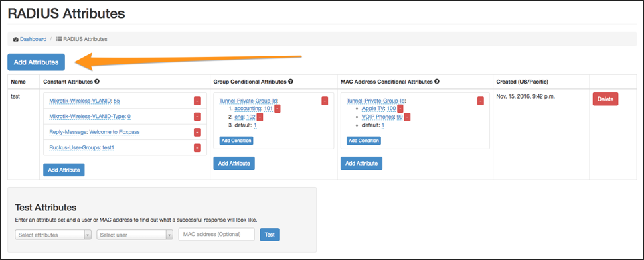The height and width of the screenshot is (260, 644).
Task: Edit the Welcome to Foxpass value link
Action: (x=116, y=133)
